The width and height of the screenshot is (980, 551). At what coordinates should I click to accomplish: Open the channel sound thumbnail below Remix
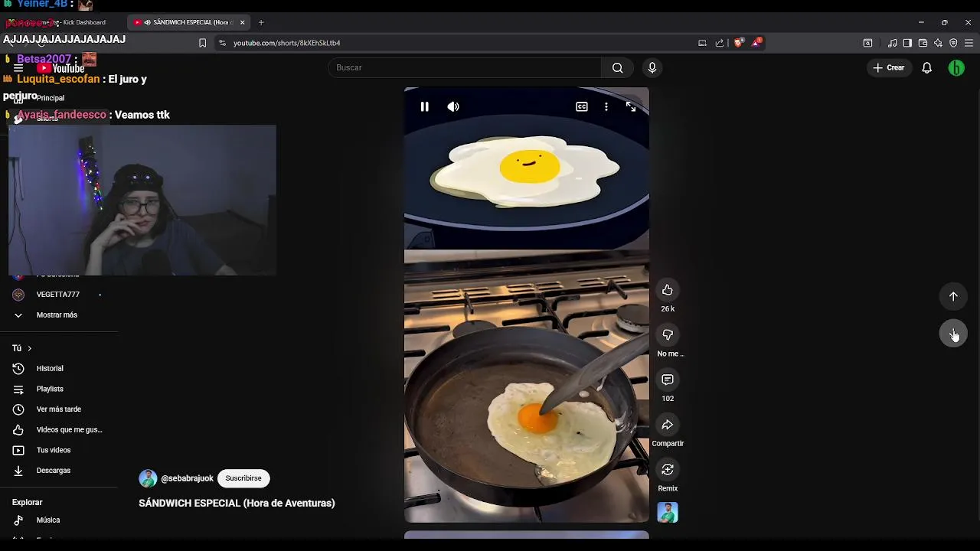click(668, 513)
